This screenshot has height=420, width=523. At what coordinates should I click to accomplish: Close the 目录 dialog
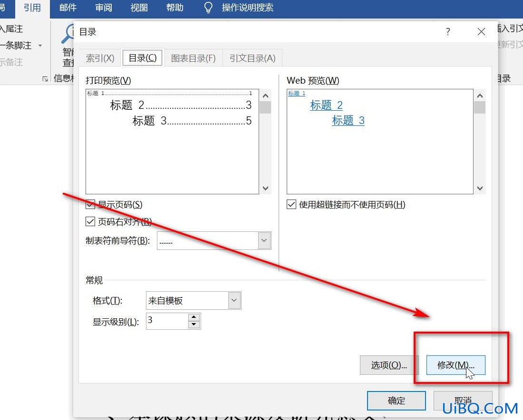[x=481, y=32]
